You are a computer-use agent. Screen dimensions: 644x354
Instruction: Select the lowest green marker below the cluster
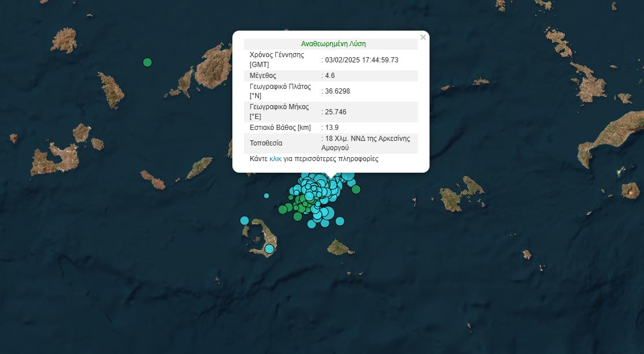point(298,217)
